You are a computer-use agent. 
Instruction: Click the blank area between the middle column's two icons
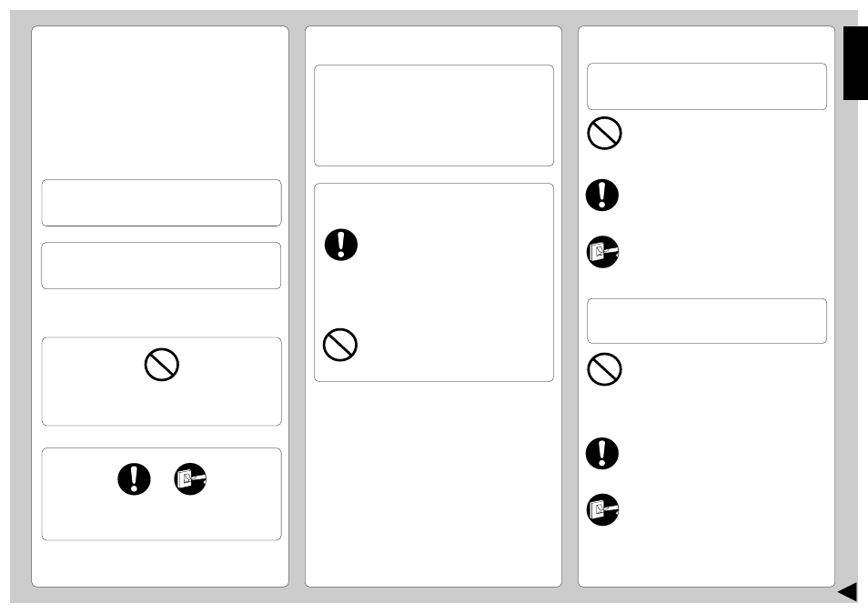click(x=434, y=295)
